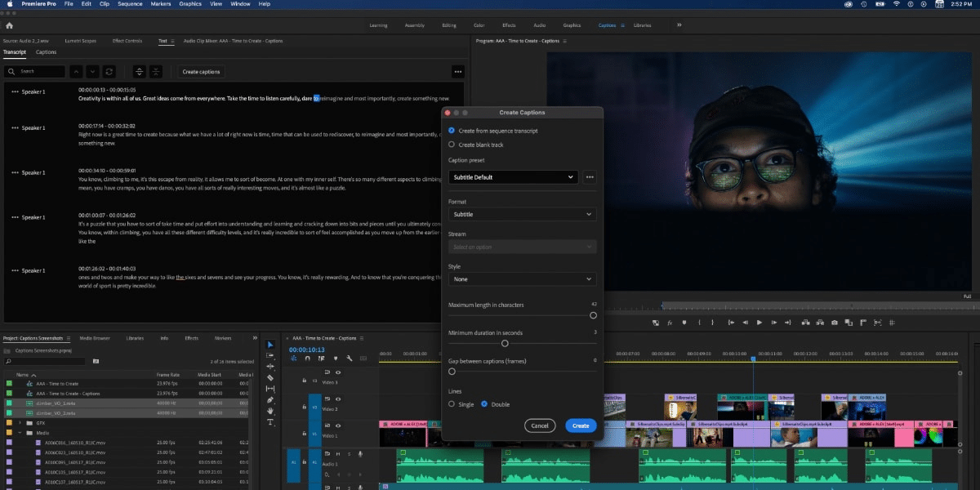The image size is (980, 490).
Task: Choose 'Create blank track' radio option
Action: [452, 145]
